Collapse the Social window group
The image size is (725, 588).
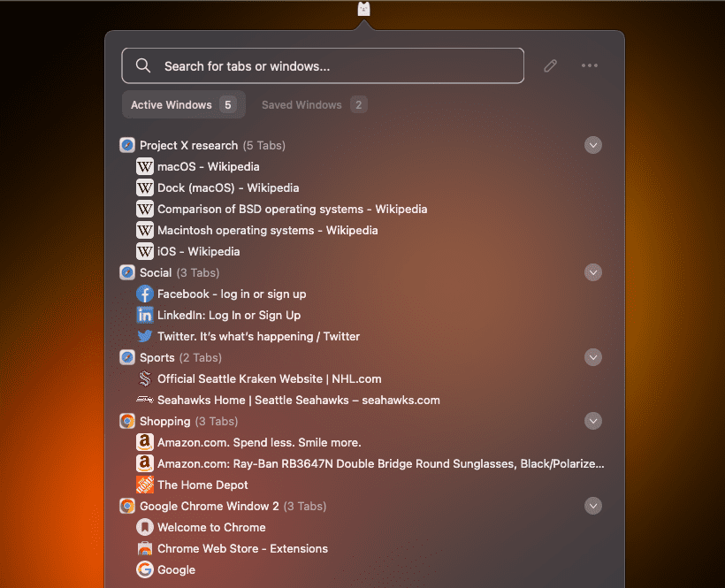click(592, 272)
